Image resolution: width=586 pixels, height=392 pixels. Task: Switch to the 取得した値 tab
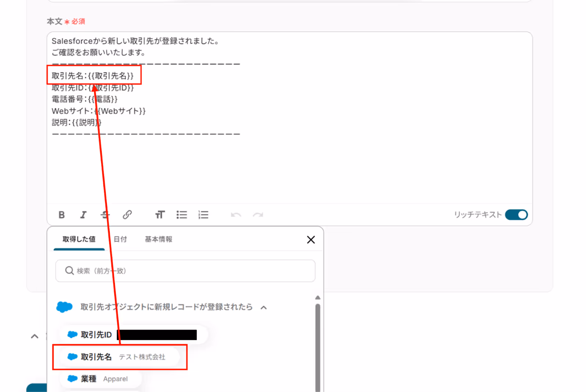click(79, 239)
